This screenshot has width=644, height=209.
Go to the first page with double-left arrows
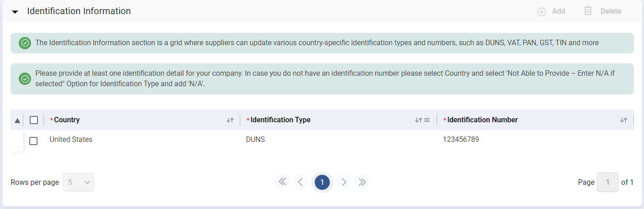tap(282, 182)
